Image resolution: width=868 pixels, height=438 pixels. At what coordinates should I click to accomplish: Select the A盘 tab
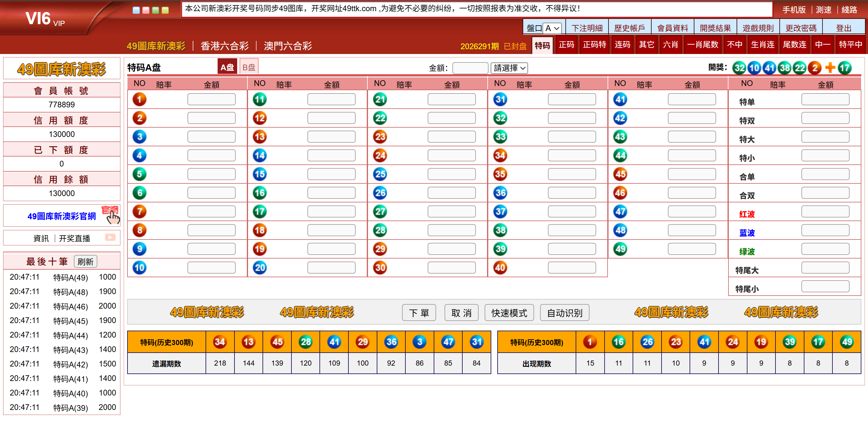pos(227,67)
